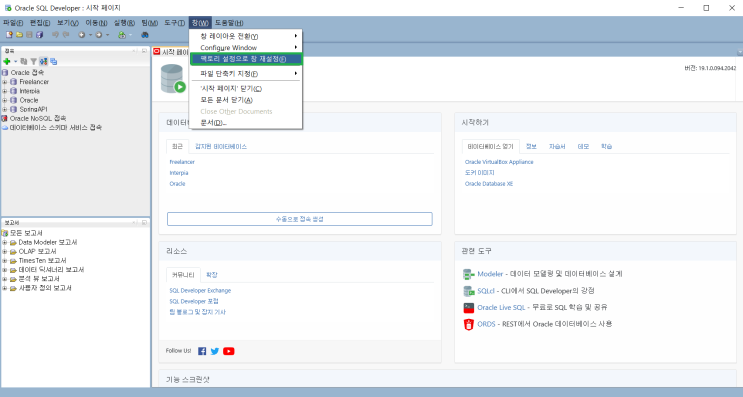
Task: Click the Redo arrow toolbar icon
Action: pos(66,35)
